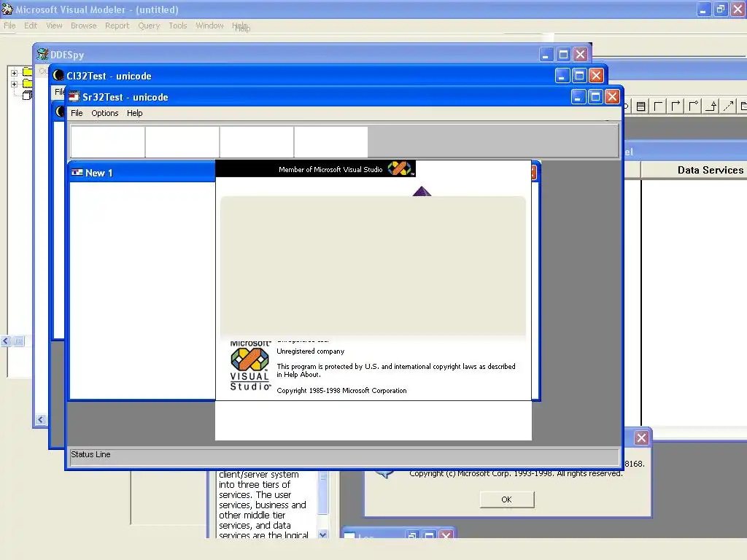
Task: Click the Sr32Test title bar icon
Action: pyautogui.click(x=74, y=97)
